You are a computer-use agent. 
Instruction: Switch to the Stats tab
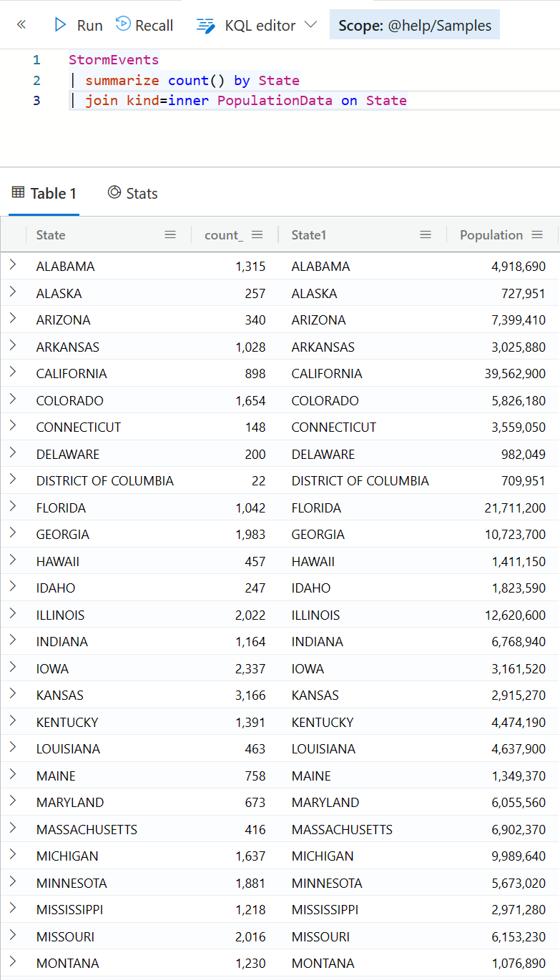[132, 193]
